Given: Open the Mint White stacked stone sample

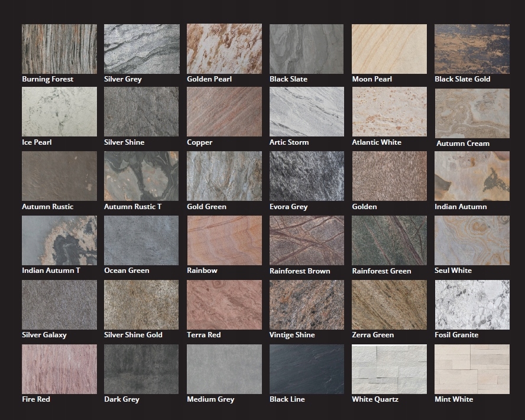Looking at the screenshot, I should (x=472, y=369).
